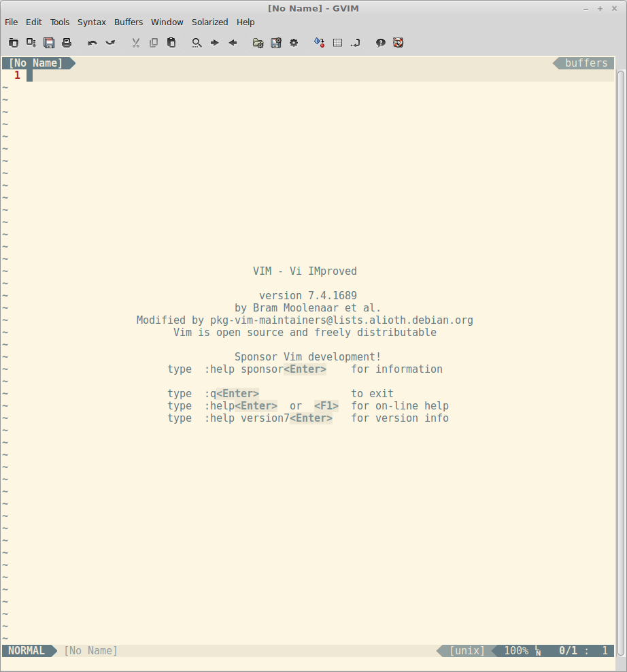Click the Run script gear icon
The image size is (627, 672).
[x=294, y=43]
